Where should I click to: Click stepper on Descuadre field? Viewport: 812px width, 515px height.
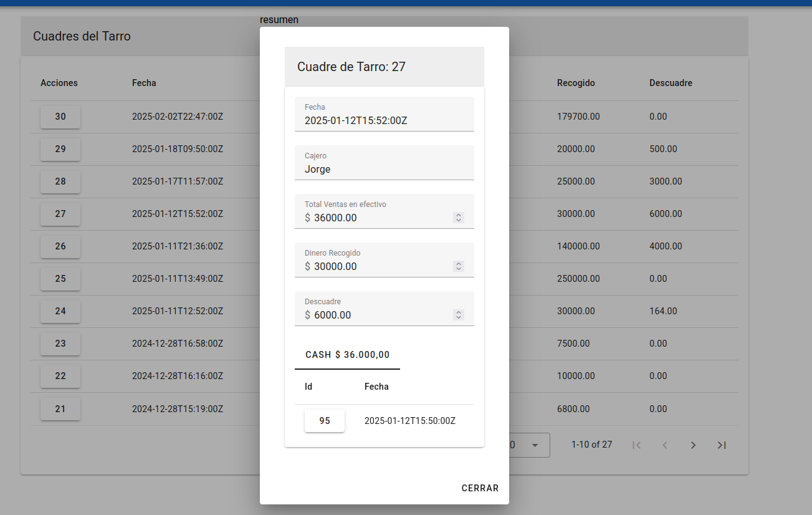tap(459, 315)
